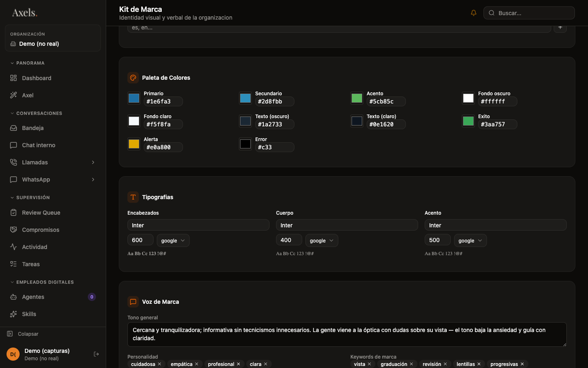
Task: Remove the 'empática' personality tag
Action: coord(196,364)
